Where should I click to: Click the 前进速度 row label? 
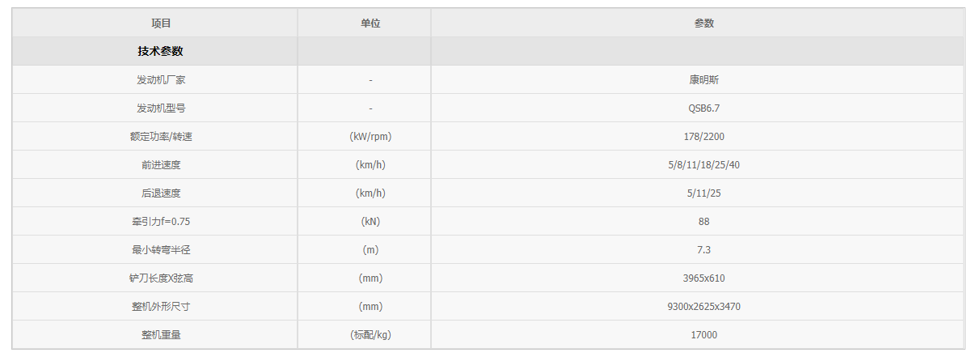tap(161, 165)
